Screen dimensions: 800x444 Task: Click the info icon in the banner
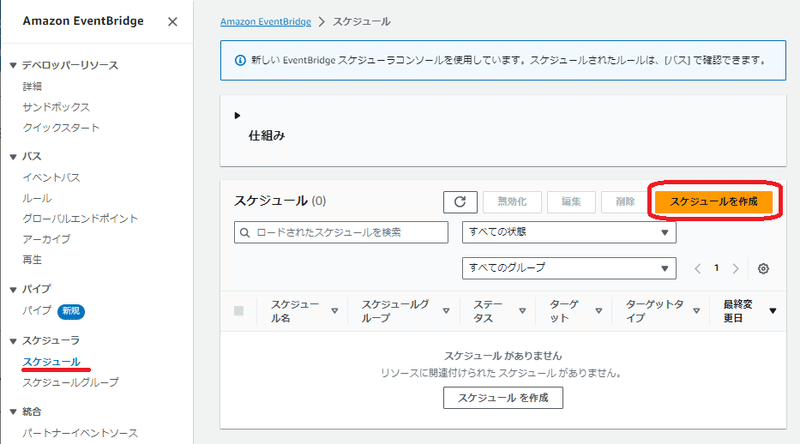coord(240,59)
